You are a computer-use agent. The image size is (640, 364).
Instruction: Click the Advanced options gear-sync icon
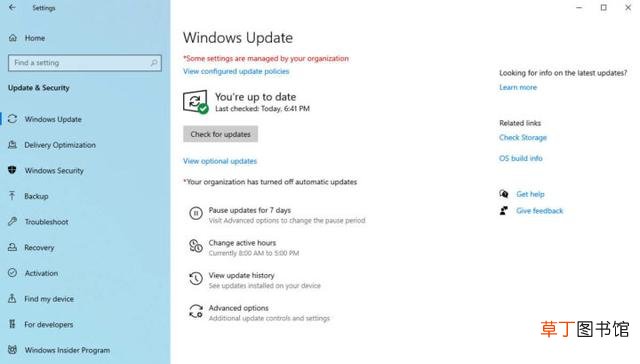click(196, 311)
